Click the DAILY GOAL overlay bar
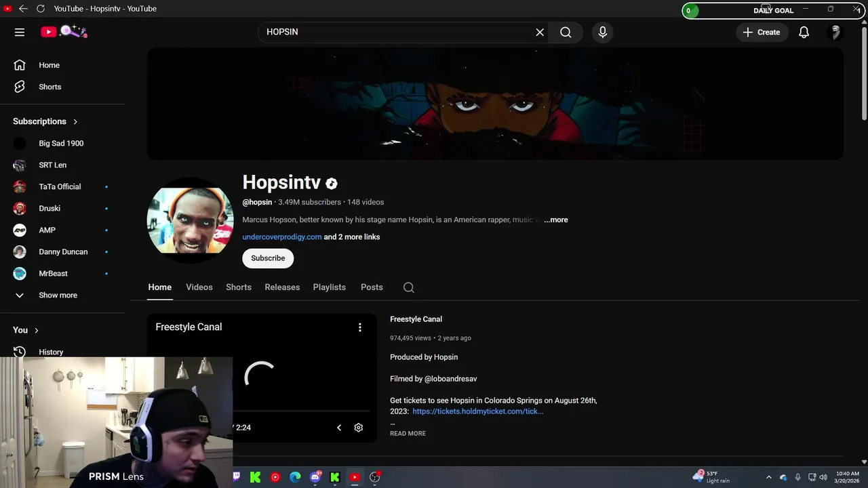Image resolution: width=868 pixels, height=488 pixels. [773, 10]
